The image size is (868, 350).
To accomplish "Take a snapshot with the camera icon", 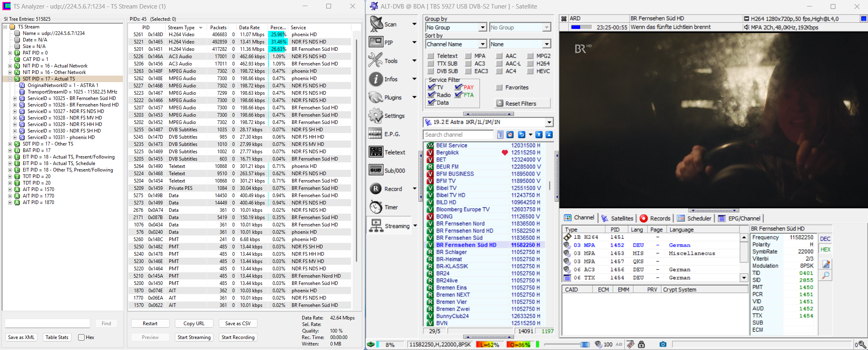I will tap(663, 344).
